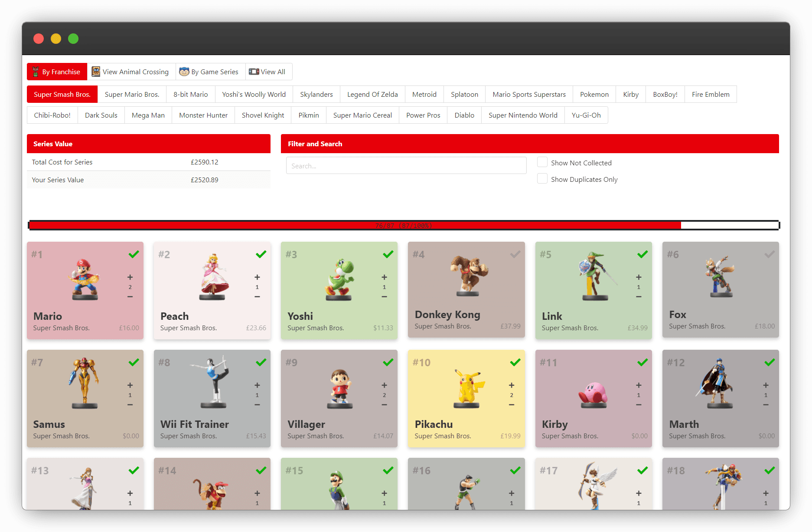Decrease Wii Fit Trainer count with minus
Screen dimensions: 812x532
click(x=257, y=405)
